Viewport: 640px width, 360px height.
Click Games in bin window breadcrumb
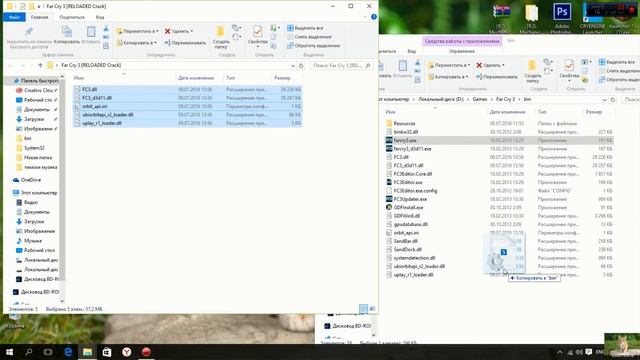click(x=480, y=99)
